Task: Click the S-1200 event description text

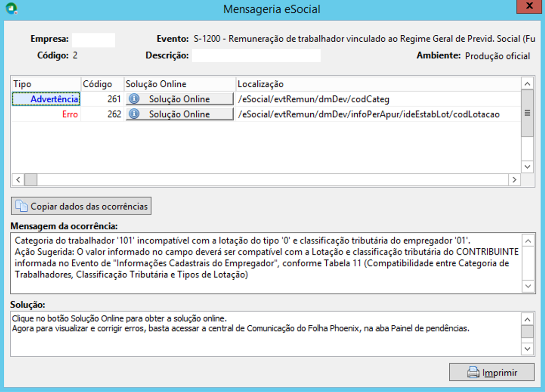Action: coord(364,38)
